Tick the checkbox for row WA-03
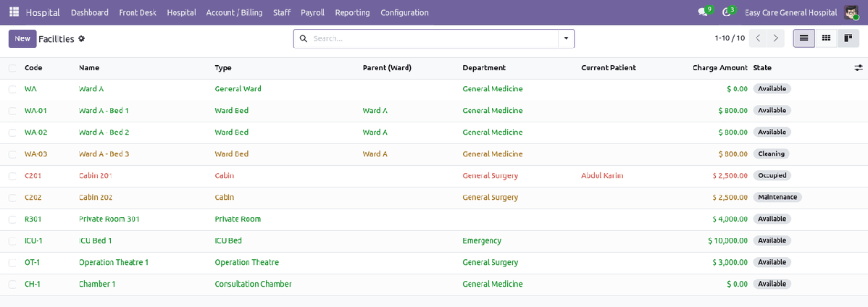Viewport: 868px width, 307px height. (x=12, y=154)
